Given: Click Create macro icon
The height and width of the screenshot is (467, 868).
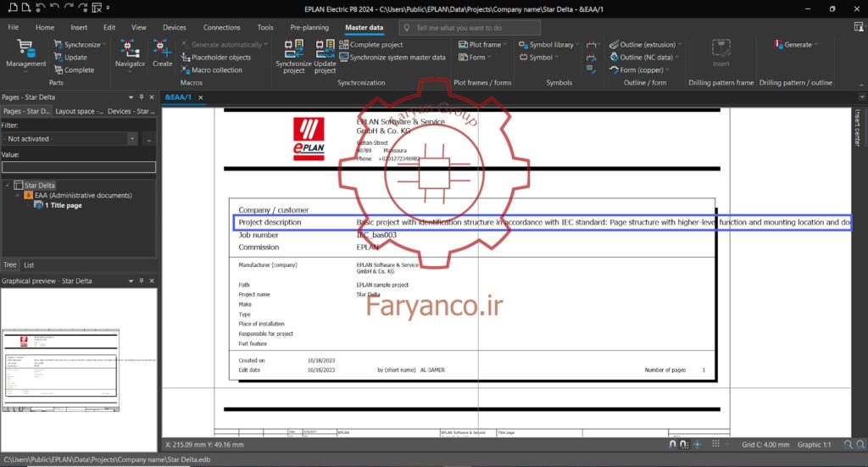Looking at the screenshot, I should [162, 53].
